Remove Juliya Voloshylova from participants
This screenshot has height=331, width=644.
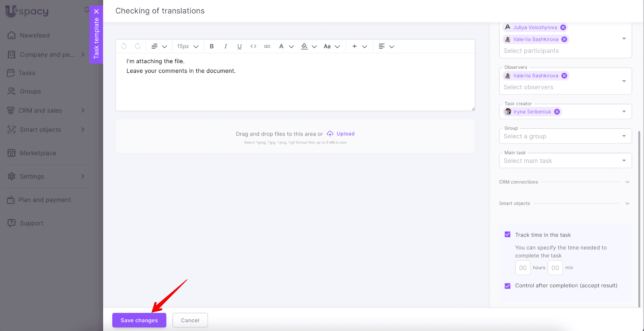[x=563, y=27]
